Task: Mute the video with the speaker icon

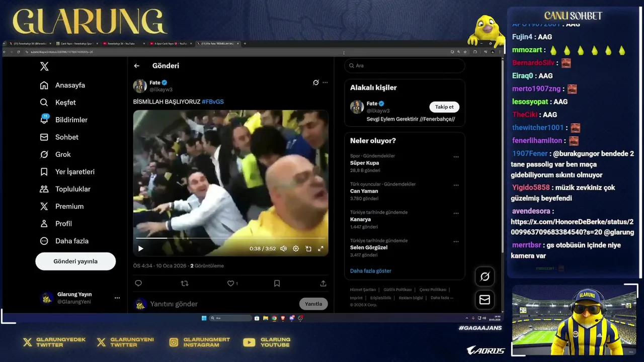Action: (283, 248)
